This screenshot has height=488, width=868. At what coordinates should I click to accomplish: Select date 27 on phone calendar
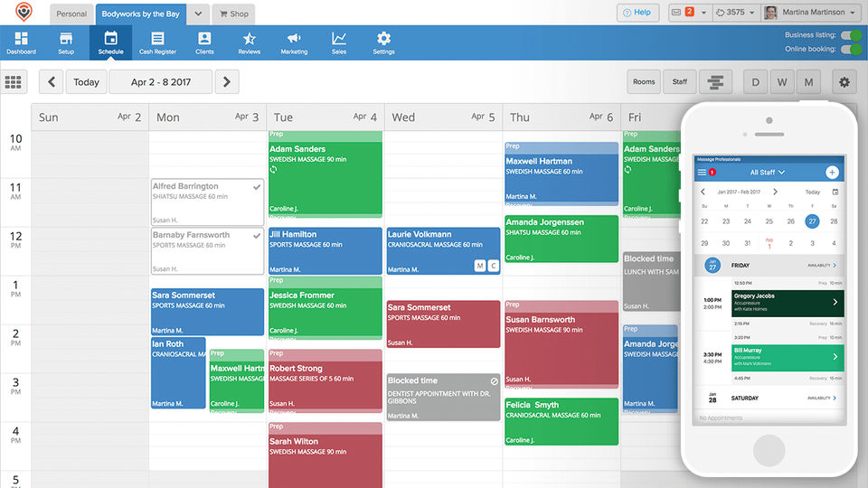tap(812, 221)
